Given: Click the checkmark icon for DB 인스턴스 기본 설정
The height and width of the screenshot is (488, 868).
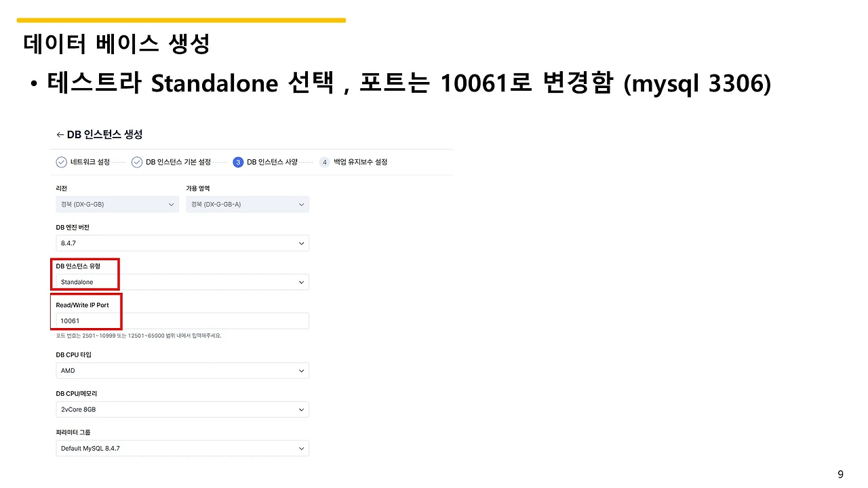Looking at the screenshot, I should pyautogui.click(x=137, y=162).
